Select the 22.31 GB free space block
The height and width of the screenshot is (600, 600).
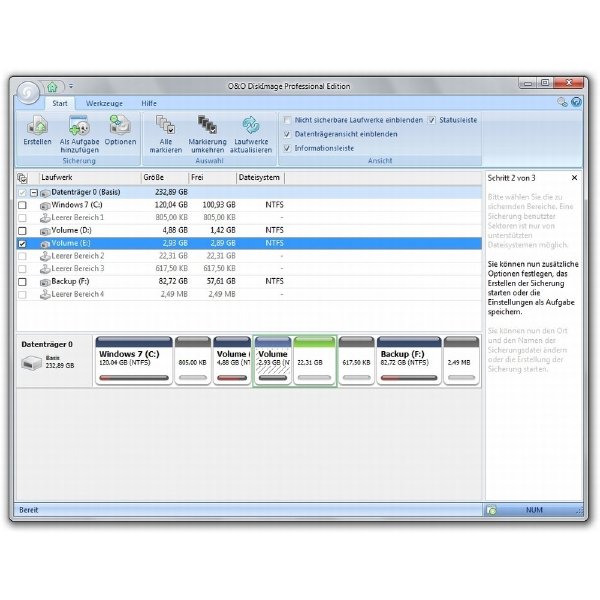314,361
